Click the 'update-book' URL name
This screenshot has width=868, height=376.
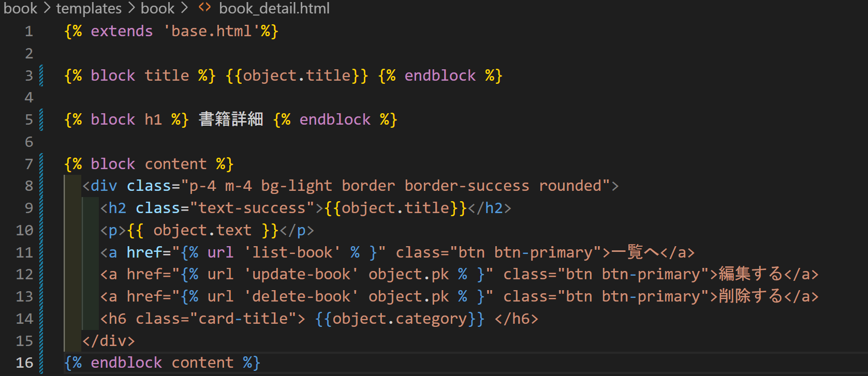(301, 275)
